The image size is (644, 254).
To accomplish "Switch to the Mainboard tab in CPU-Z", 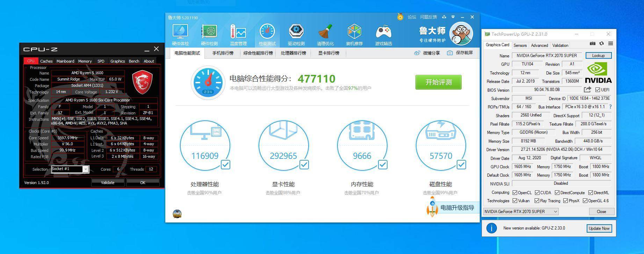I will coord(65,61).
